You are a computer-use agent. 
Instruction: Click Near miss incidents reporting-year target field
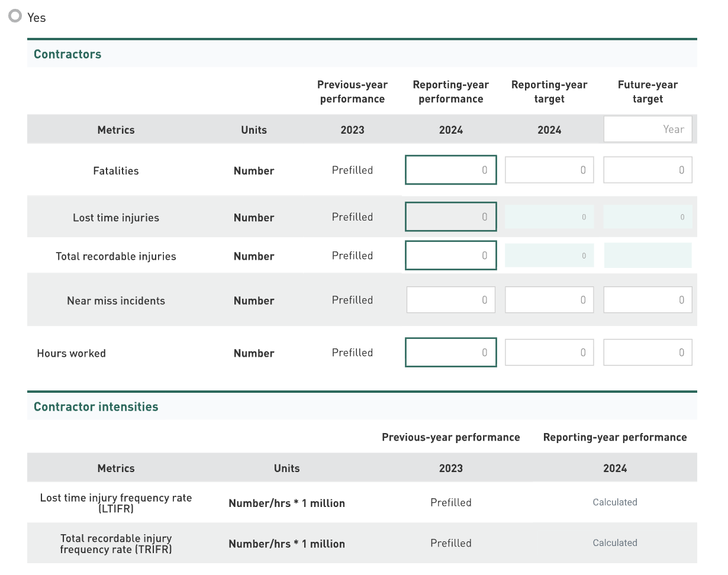[549, 300]
